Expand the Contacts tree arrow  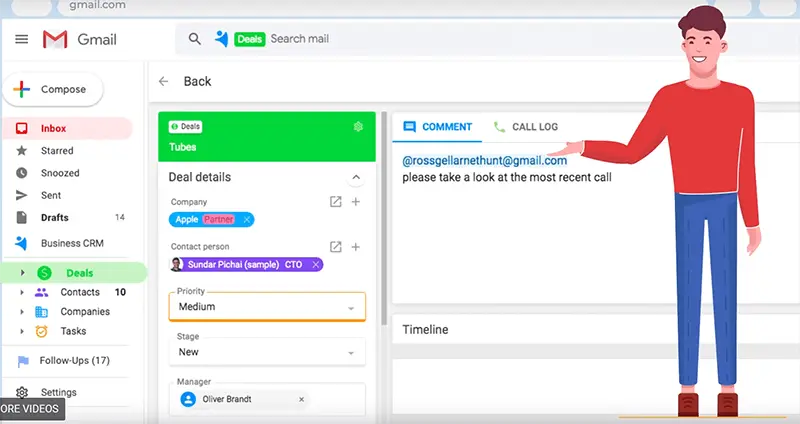(21, 292)
